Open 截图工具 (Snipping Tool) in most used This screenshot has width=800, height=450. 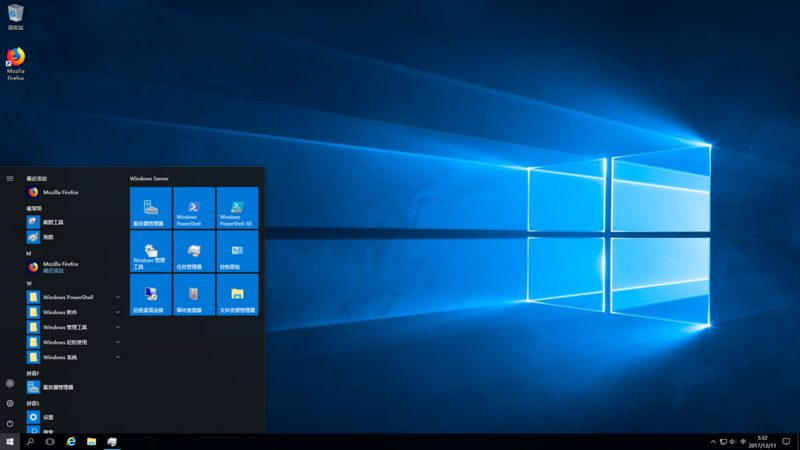(x=74, y=222)
